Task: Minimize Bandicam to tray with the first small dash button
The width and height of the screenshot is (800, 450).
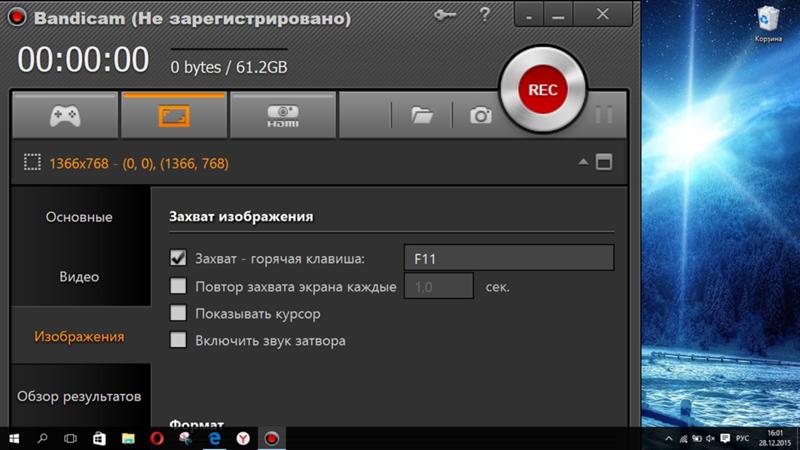Action: 529,14
